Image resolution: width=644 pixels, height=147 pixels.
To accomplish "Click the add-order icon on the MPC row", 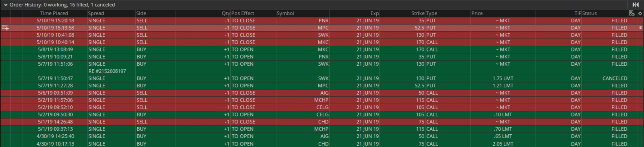I will pos(5,28).
